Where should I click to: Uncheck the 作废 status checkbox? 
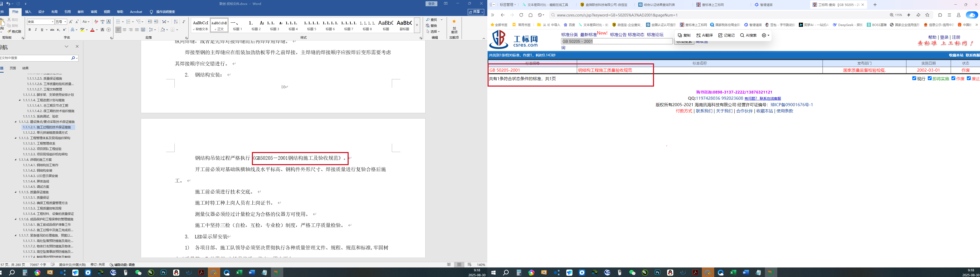point(953,78)
